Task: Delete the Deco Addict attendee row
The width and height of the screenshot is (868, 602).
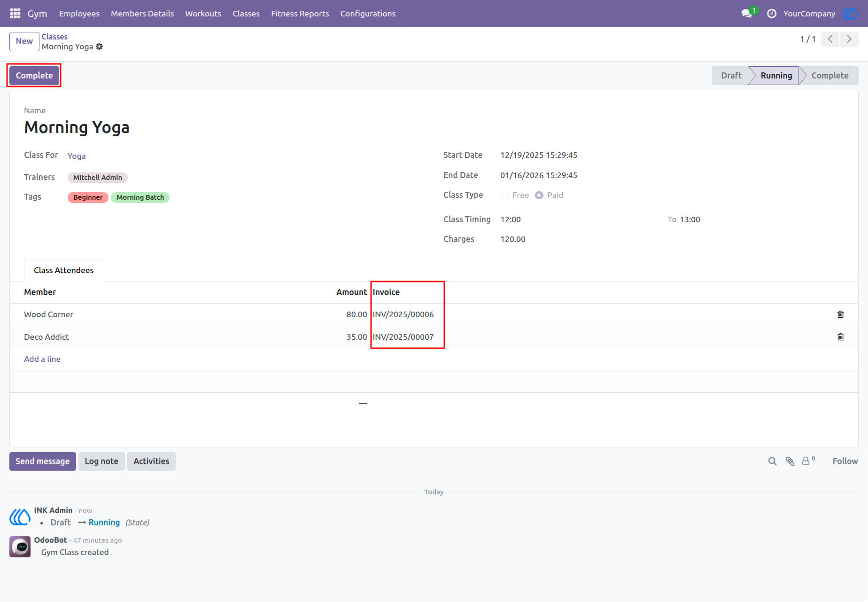Action: click(x=841, y=337)
